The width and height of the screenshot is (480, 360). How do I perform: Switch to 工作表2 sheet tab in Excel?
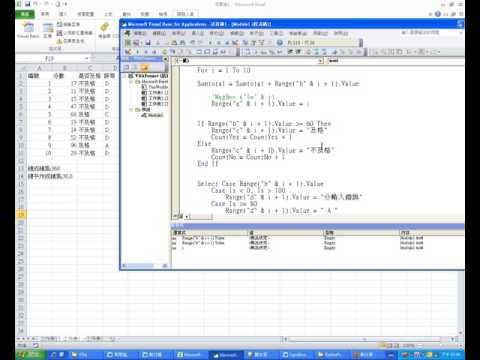[x=71, y=339]
